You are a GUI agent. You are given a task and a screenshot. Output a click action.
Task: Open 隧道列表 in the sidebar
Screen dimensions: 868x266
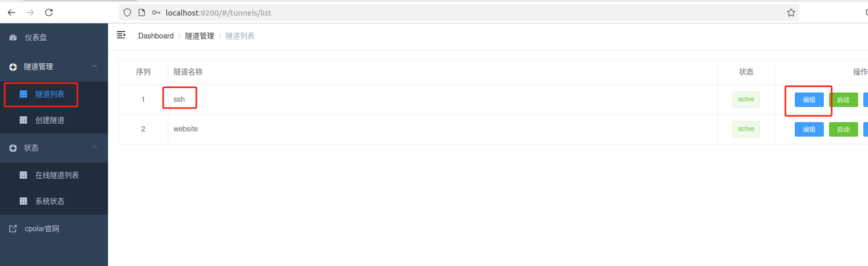(x=49, y=94)
